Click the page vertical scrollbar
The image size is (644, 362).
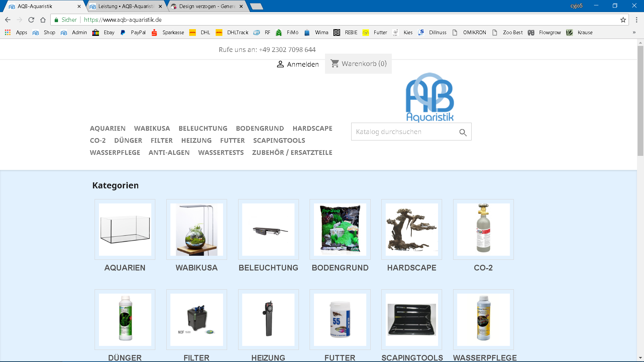pos(640,101)
